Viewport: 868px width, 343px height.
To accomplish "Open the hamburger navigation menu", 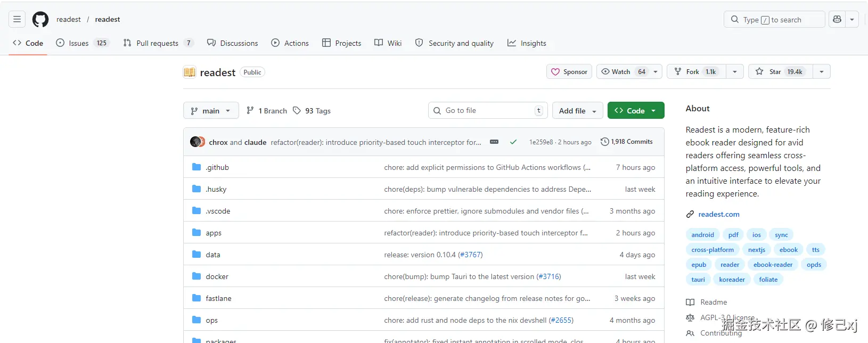I will tap(17, 20).
